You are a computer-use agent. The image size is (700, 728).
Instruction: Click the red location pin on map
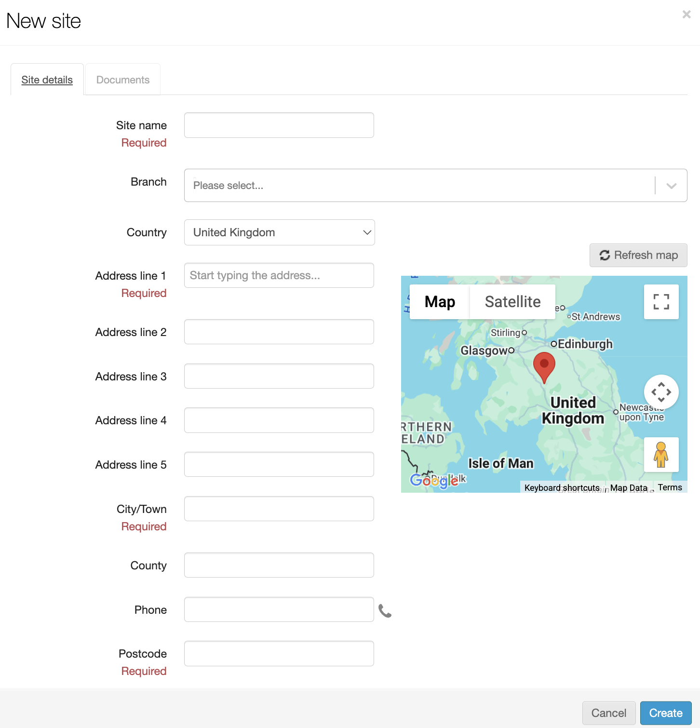pyautogui.click(x=544, y=366)
